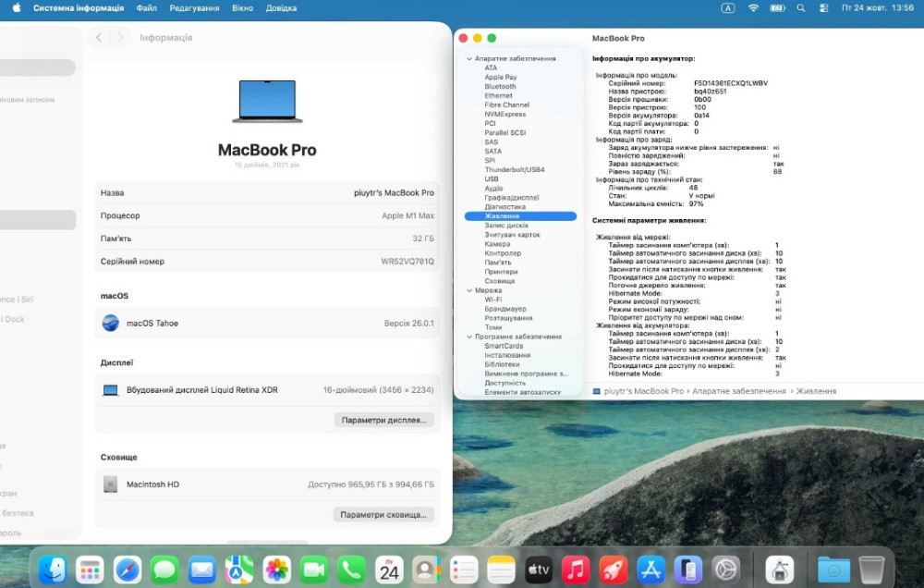
Task: Open System Settings from the Dock
Action: [x=723, y=569]
